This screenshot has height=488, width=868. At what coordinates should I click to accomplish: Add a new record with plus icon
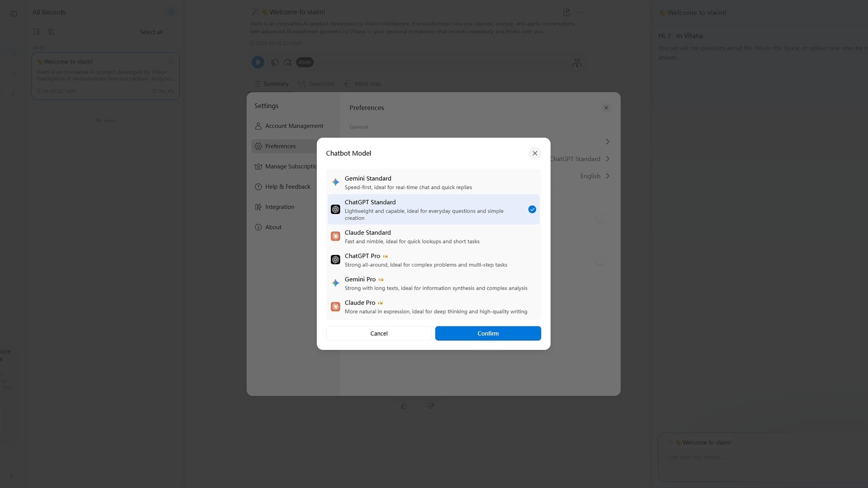click(171, 12)
